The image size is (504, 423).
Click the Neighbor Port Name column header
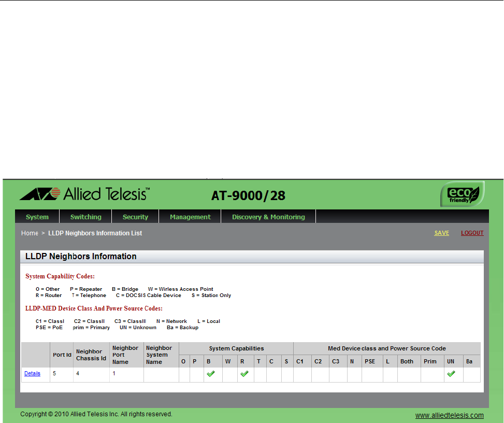click(x=125, y=355)
